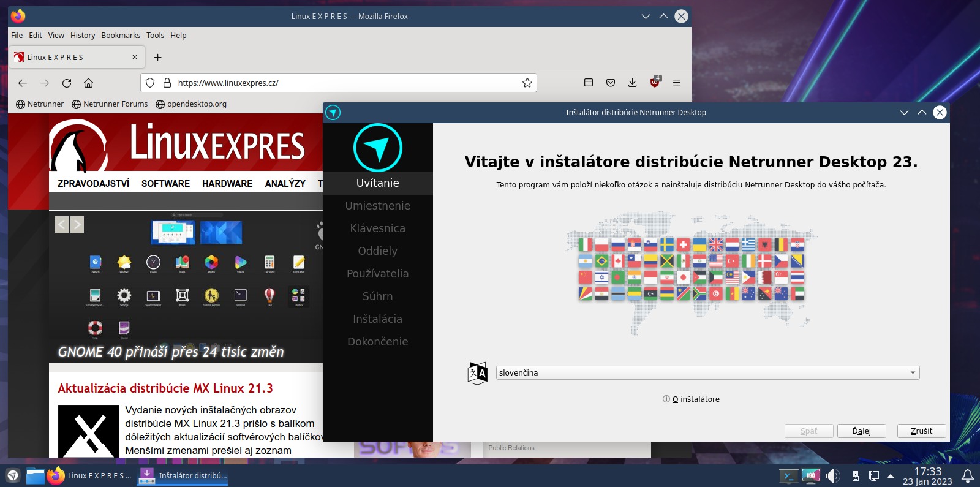Viewport: 980px width, 487px height.
Task: Open Firefox library sidebar view icon
Action: tap(589, 83)
